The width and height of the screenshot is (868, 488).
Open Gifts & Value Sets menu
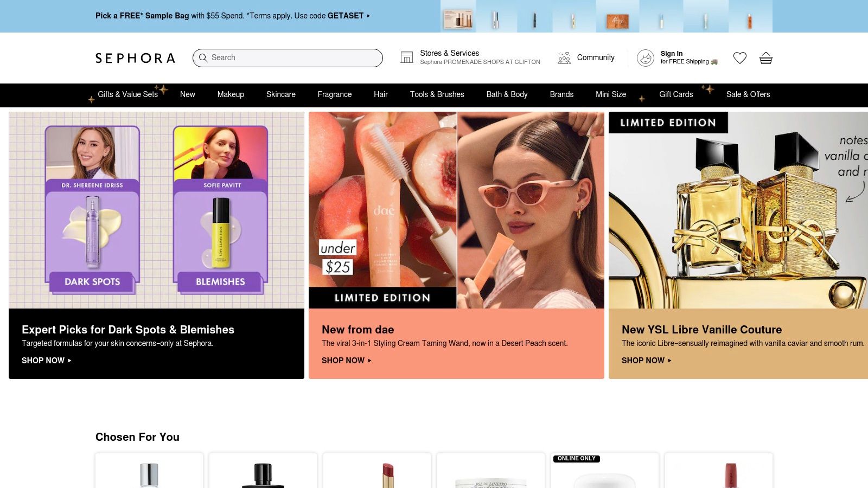(128, 94)
